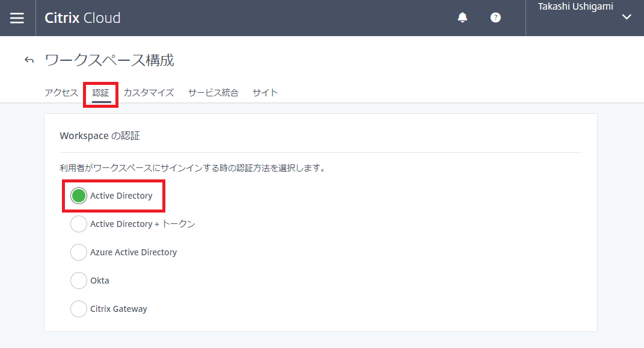The width and height of the screenshot is (644, 348).
Task: Select the Active Directory authentication method
Action: (78, 195)
